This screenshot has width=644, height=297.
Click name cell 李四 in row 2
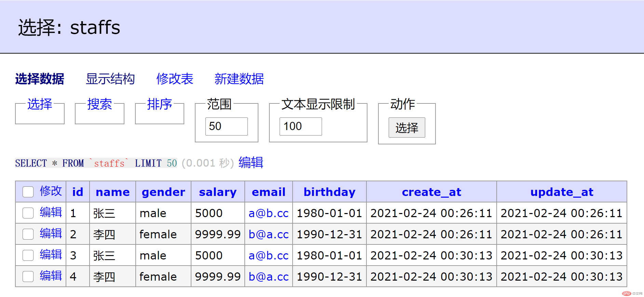[104, 235]
